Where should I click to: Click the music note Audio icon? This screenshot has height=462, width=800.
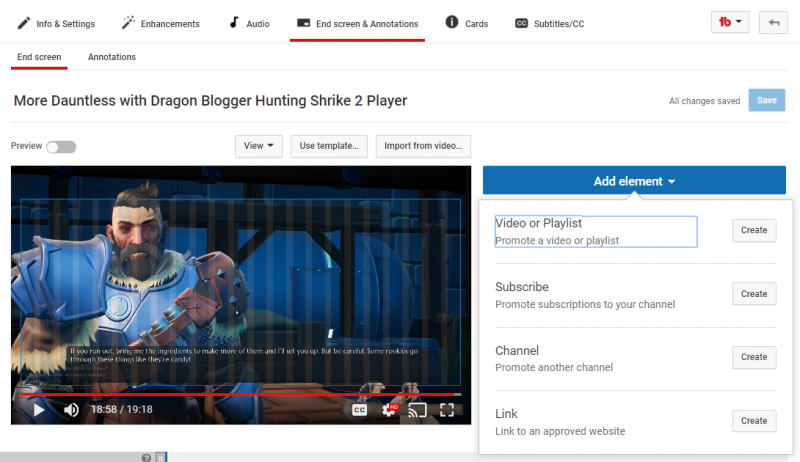pyautogui.click(x=234, y=22)
